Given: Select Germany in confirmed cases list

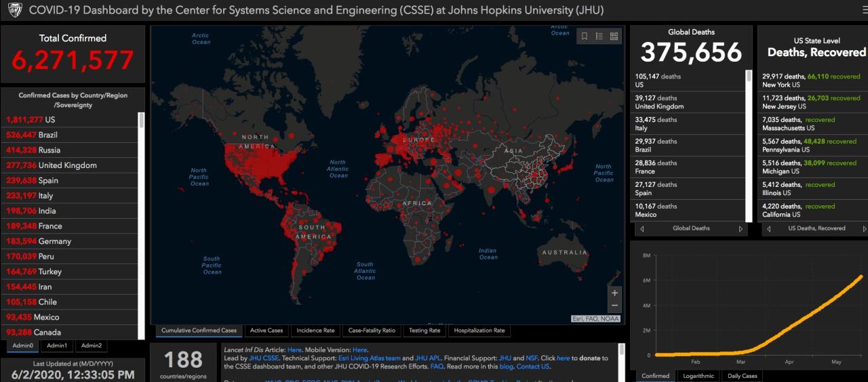Looking at the screenshot, I should click(71, 241).
